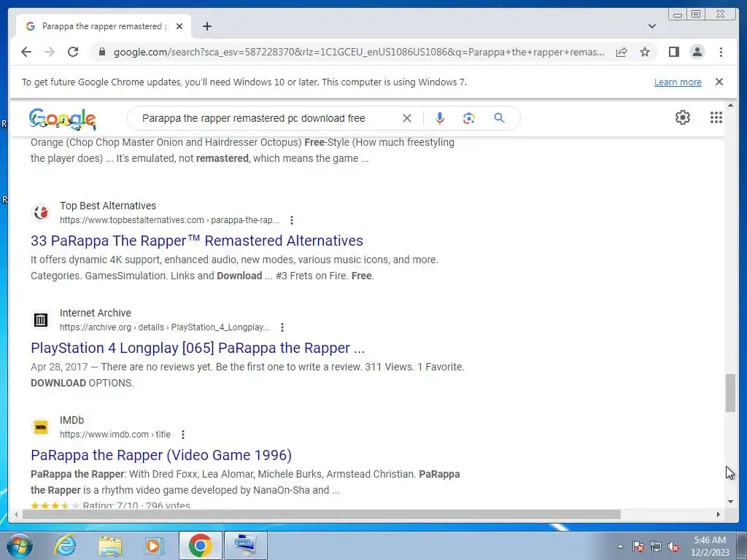Click the forward navigation arrow
This screenshot has width=747, height=560.
pos(50,52)
